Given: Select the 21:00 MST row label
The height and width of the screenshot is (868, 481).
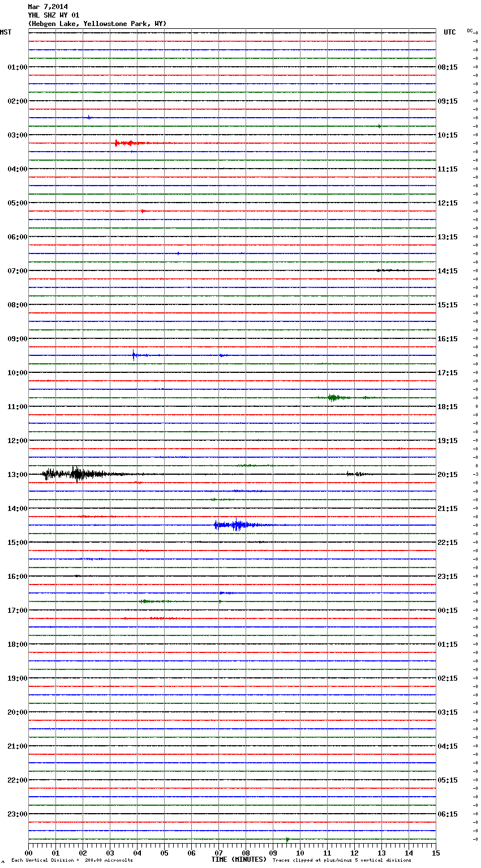Looking at the screenshot, I should tap(18, 746).
